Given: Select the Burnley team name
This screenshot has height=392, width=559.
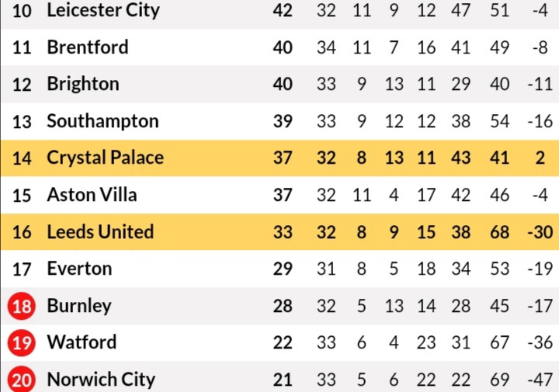Looking at the screenshot, I should coord(79,306).
